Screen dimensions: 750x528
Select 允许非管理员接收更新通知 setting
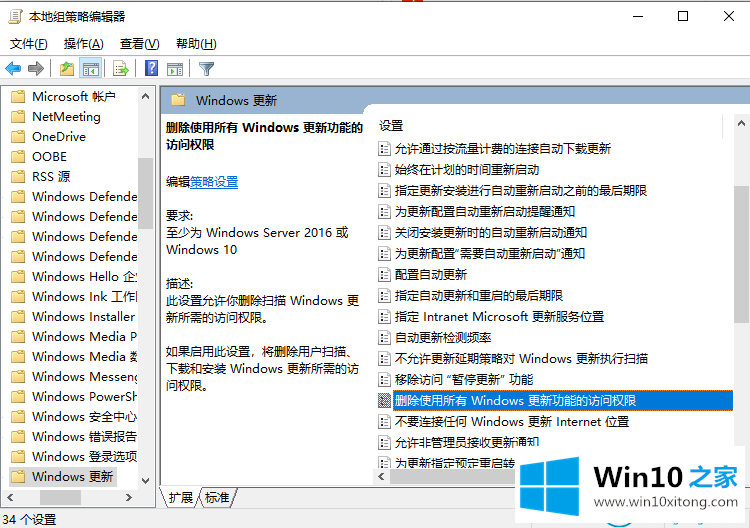pos(467,442)
